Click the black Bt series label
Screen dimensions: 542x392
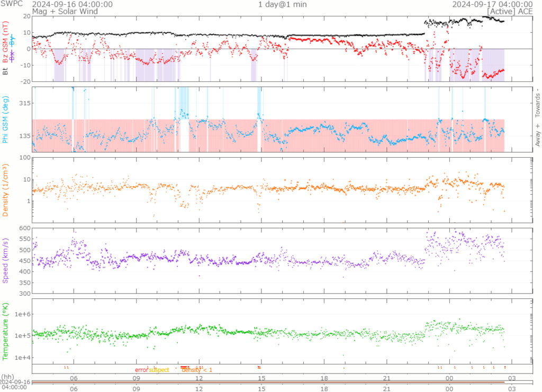(x=6, y=70)
